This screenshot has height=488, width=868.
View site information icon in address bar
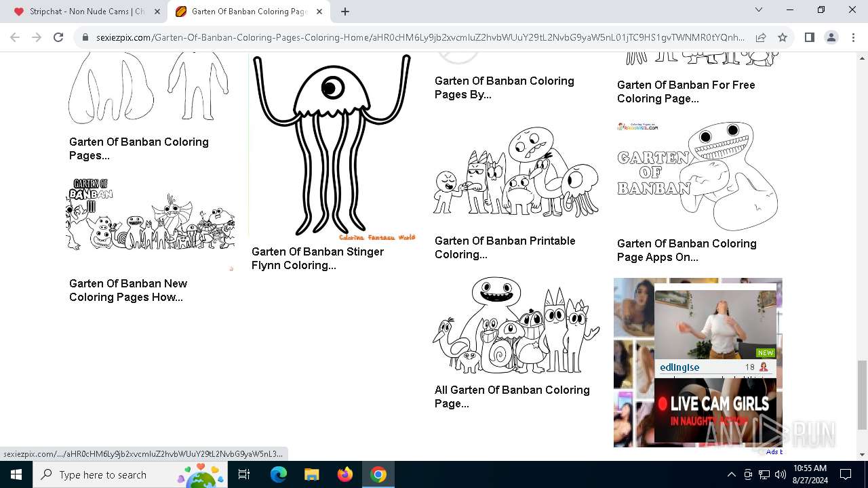[x=85, y=37]
